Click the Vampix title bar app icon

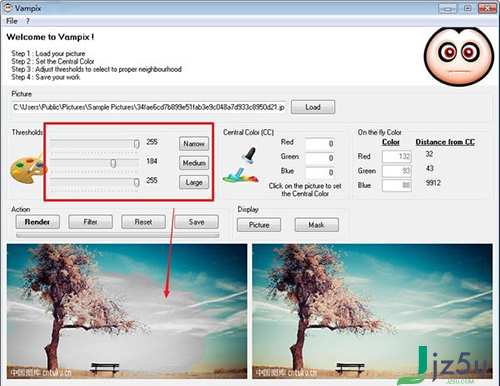[x=8, y=8]
